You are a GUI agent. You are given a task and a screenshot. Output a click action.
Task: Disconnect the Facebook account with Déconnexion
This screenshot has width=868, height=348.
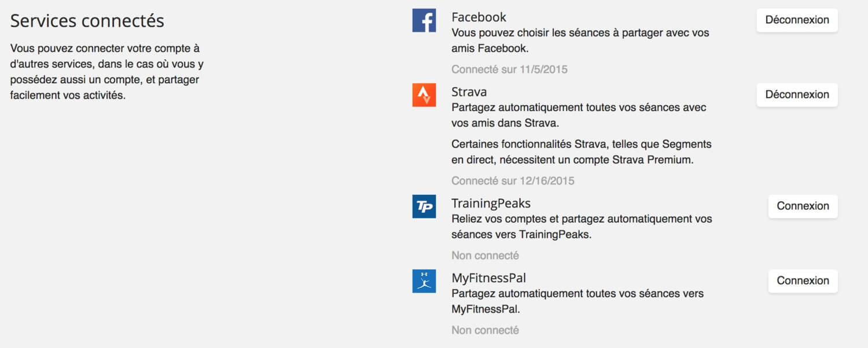click(x=797, y=20)
